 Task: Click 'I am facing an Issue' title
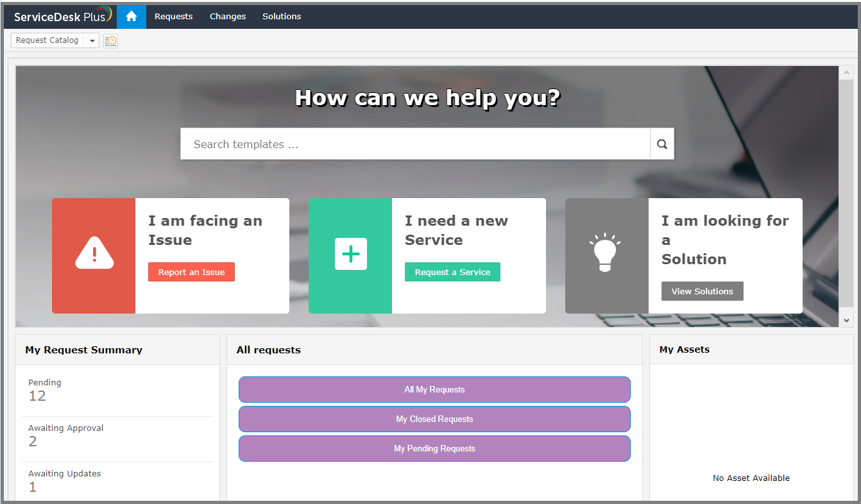(205, 230)
